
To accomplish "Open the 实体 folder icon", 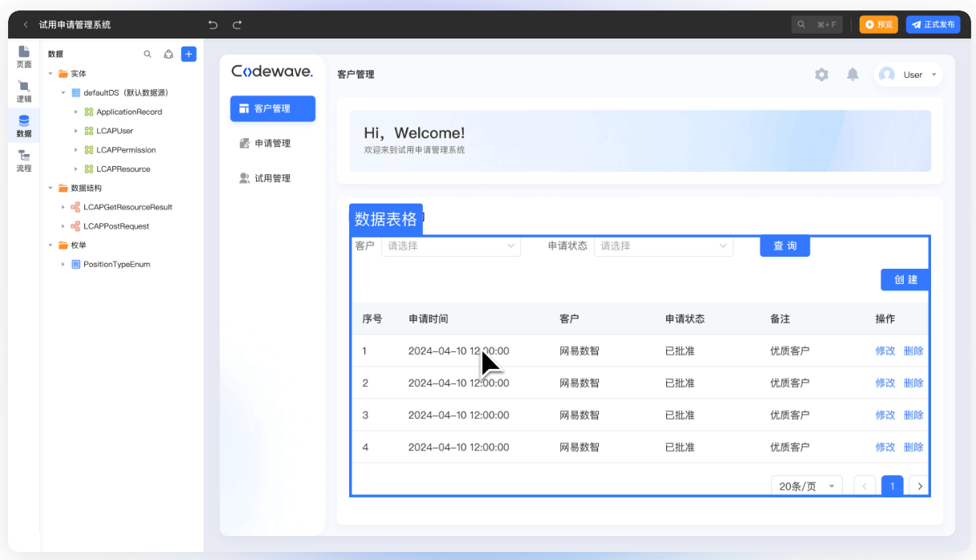I will pos(63,74).
